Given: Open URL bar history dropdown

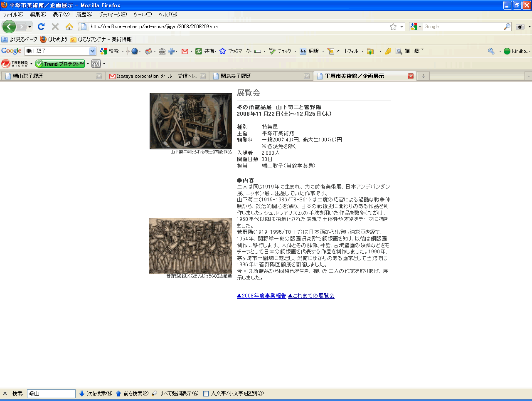Looking at the screenshot, I should (401, 27).
